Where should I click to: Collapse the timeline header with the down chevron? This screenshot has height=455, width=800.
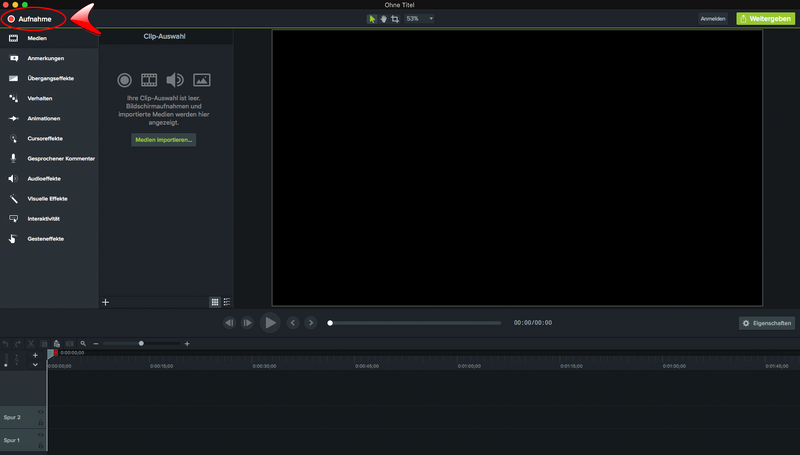coord(35,365)
